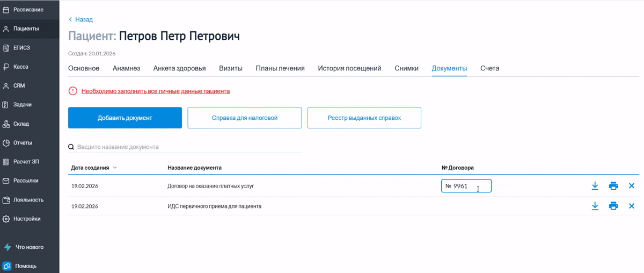
Task: Click the search magnifier icon
Action: point(71,147)
